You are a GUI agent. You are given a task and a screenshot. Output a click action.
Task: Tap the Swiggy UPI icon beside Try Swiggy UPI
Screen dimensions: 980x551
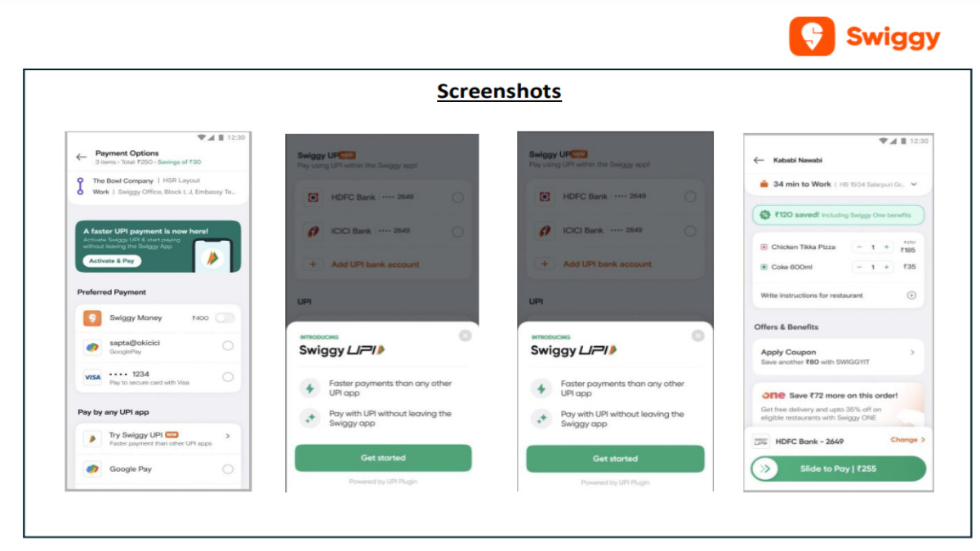coord(92,439)
